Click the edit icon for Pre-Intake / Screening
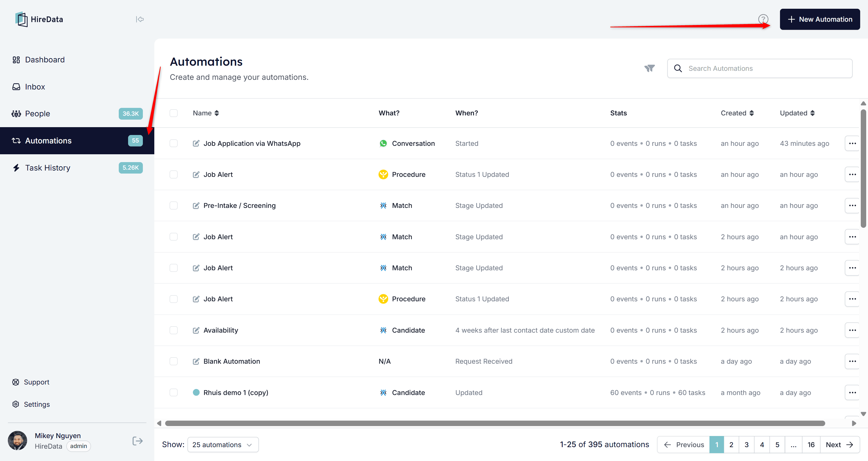868x461 pixels. (x=196, y=205)
